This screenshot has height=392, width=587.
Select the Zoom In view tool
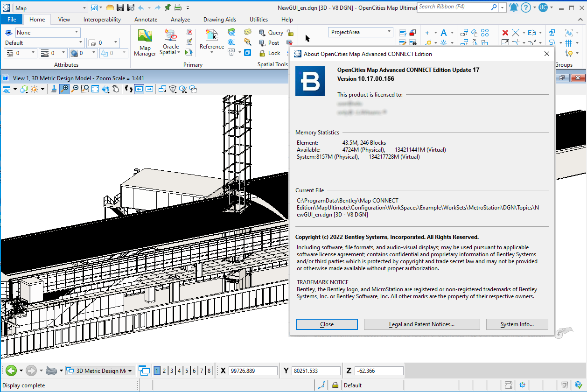64,89
